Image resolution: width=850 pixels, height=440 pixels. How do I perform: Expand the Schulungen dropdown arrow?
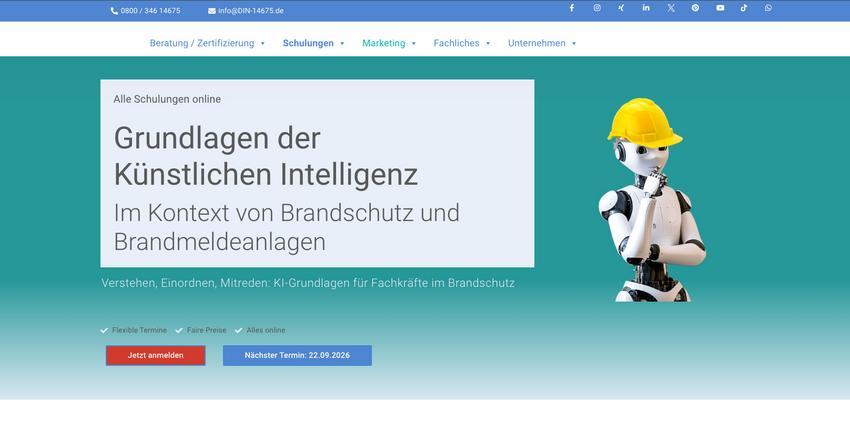point(342,44)
